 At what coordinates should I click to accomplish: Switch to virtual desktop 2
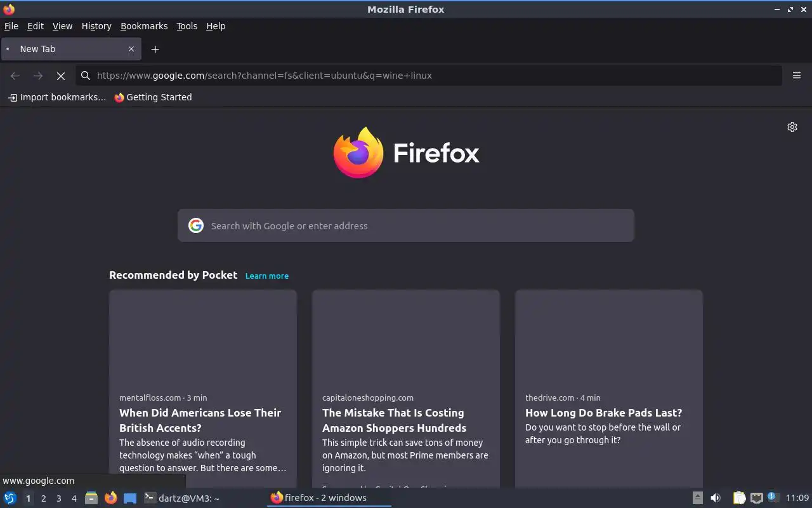43,498
